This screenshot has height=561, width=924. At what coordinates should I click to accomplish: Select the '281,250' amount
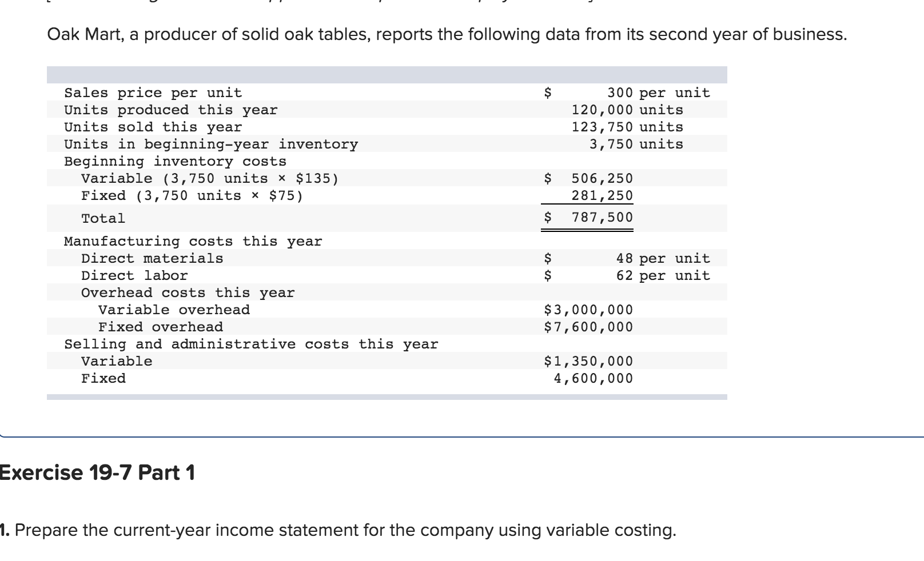point(602,195)
